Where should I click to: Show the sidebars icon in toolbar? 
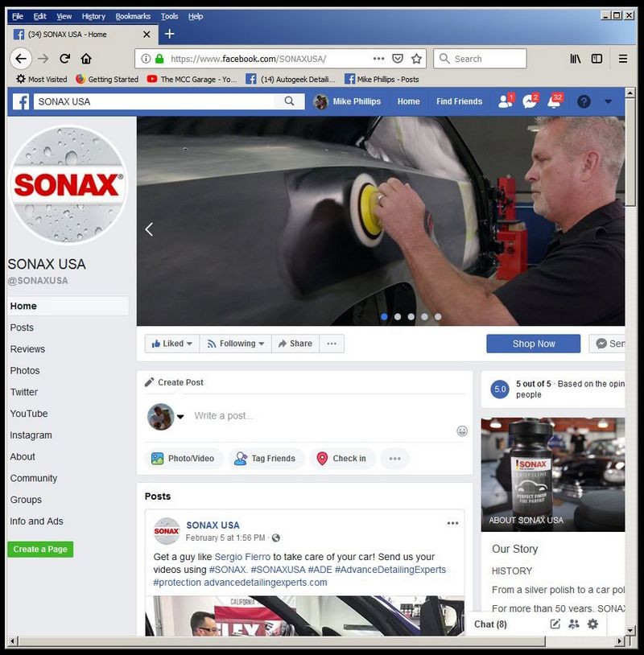click(x=597, y=59)
